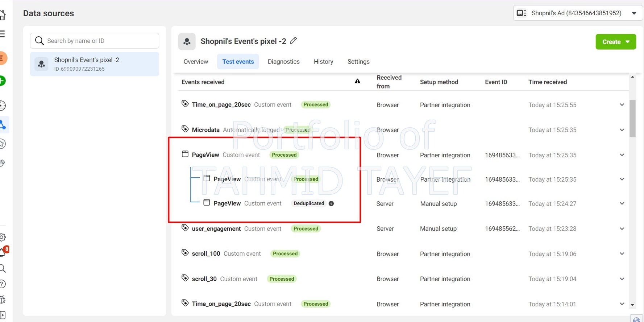Click the Event ID column header
Viewport: 644px width, 322px height.
pyautogui.click(x=496, y=82)
